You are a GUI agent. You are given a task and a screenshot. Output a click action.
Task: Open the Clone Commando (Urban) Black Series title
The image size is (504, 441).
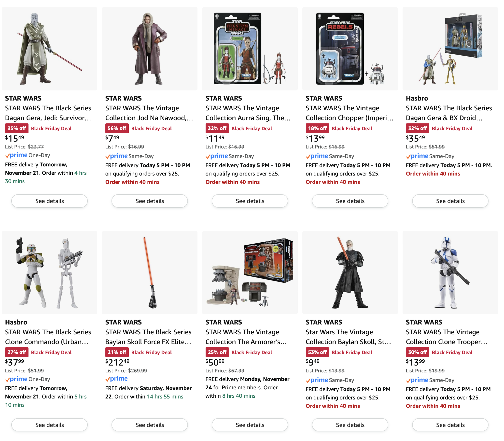pyautogui.click(x=48, y=337)
